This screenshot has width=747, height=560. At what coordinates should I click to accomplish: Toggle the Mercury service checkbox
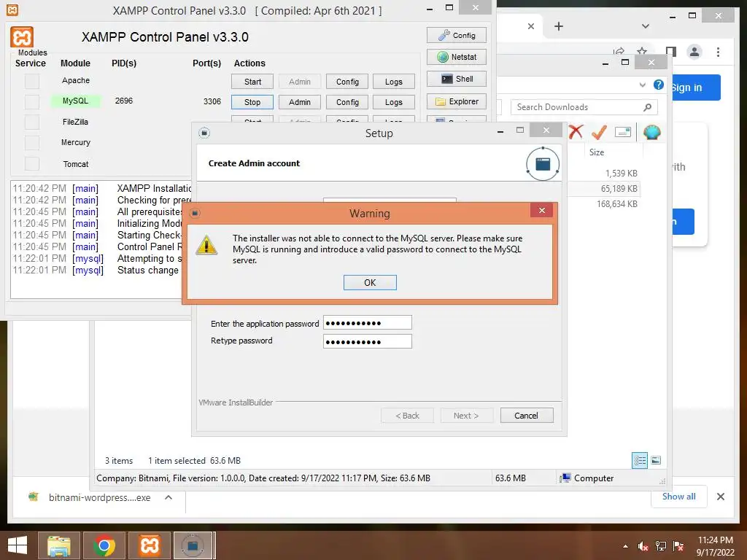32,142
